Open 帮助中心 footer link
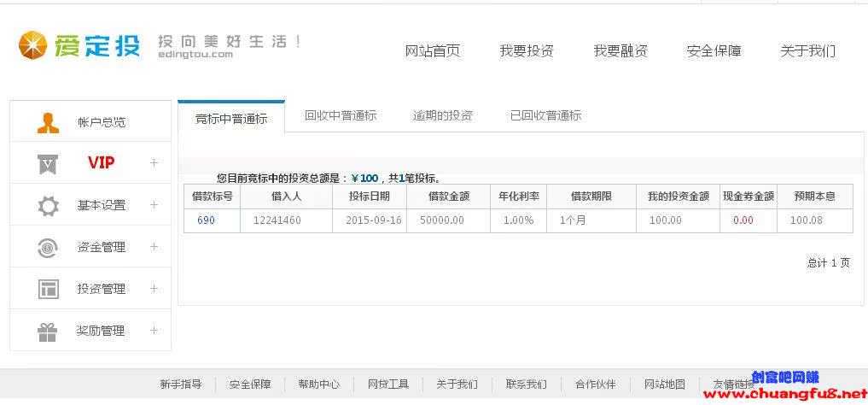Screen dimensions: 868x405 pos(319,384)
